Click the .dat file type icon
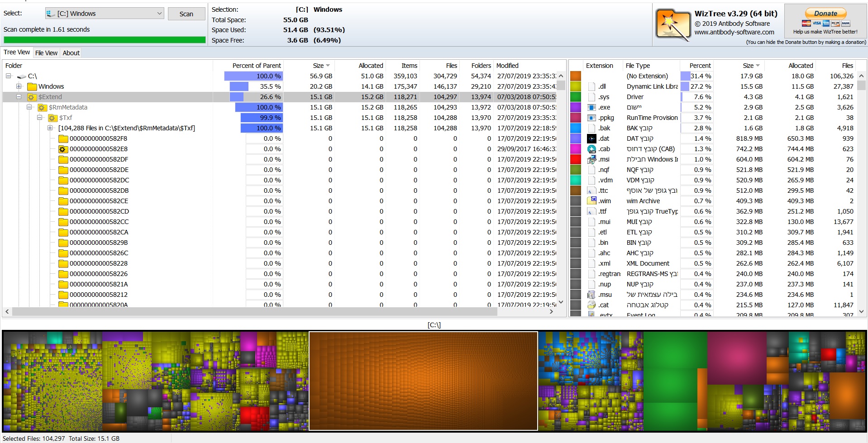 coord(591,138)
